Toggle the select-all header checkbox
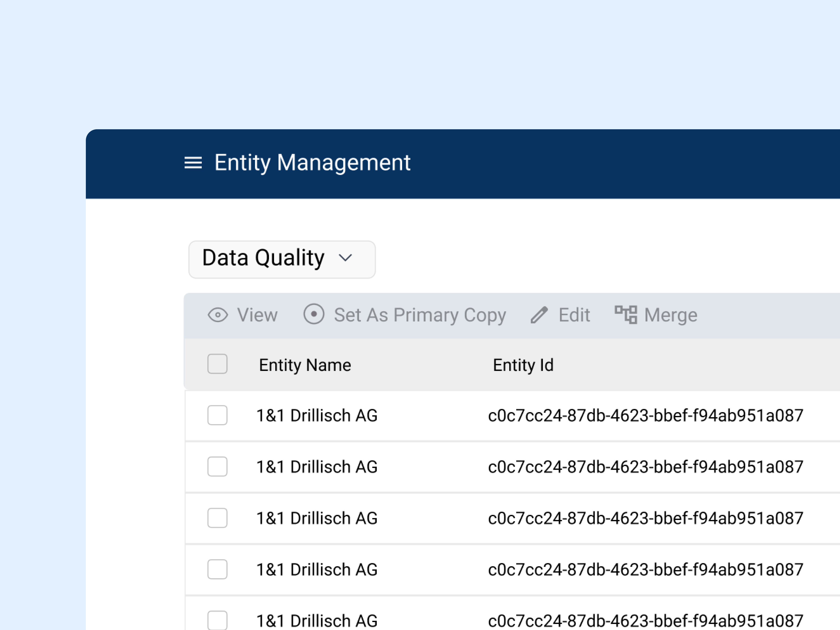 click(217, 364)
